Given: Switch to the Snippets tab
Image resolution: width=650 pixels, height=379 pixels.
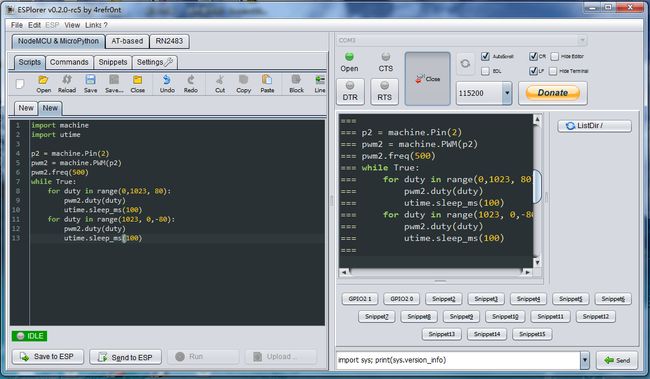Looking at the screenshot, I should point(113,62).
